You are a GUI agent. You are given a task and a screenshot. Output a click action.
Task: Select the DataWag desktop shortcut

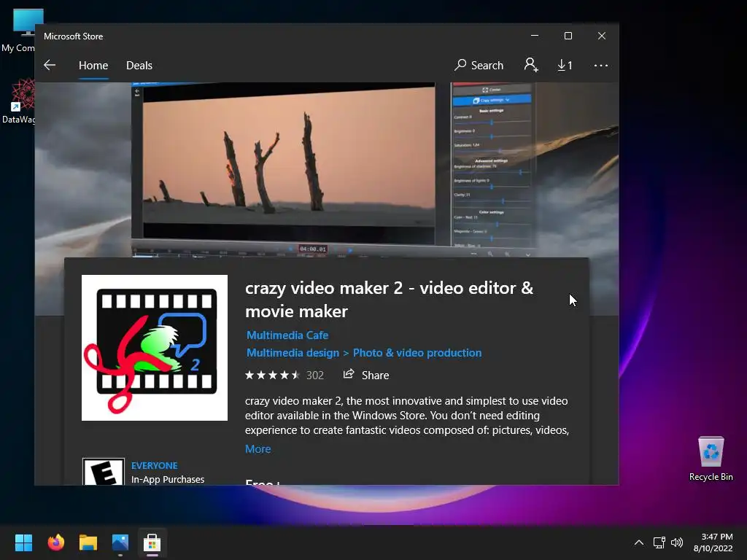coord(18,101)
